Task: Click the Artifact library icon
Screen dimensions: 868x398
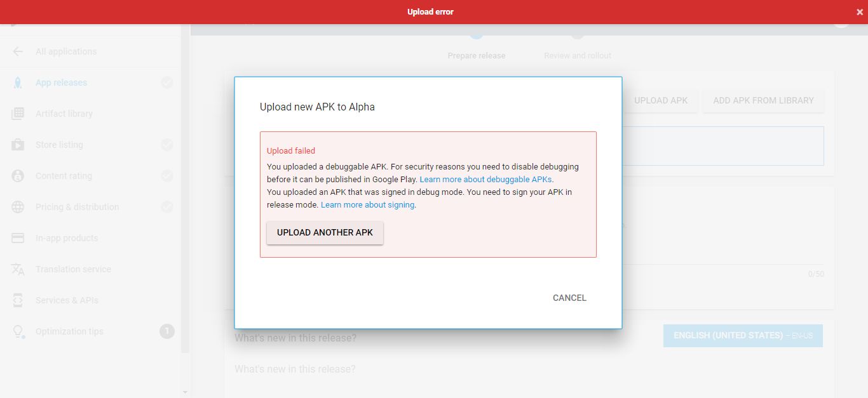Action: click(18, 114)
